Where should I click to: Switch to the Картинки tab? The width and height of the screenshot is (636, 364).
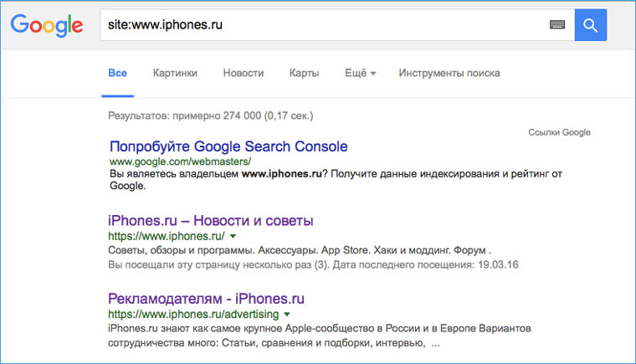coord(175,73)
